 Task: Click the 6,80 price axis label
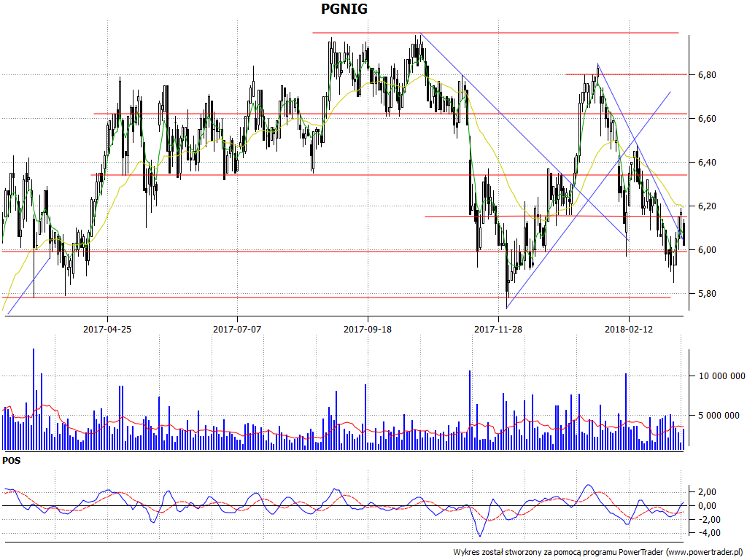tap(707, 75)
